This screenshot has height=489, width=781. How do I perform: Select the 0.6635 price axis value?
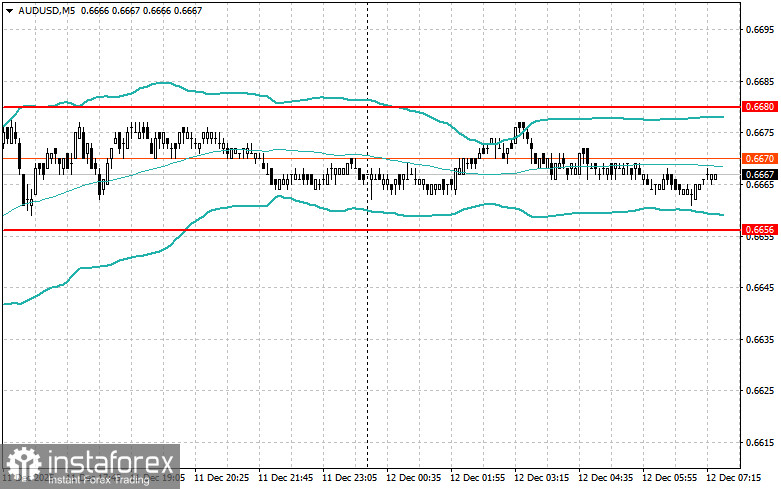coord(760,339)
